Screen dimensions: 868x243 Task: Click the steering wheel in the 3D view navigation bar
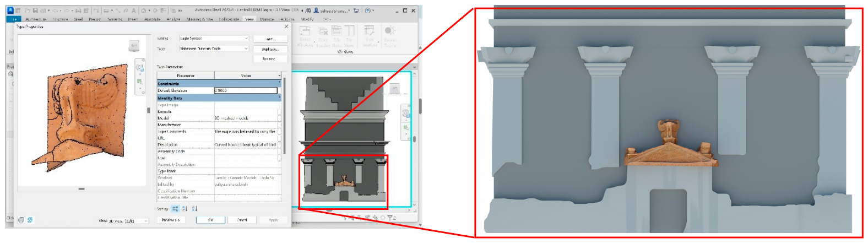click(406, 114)
